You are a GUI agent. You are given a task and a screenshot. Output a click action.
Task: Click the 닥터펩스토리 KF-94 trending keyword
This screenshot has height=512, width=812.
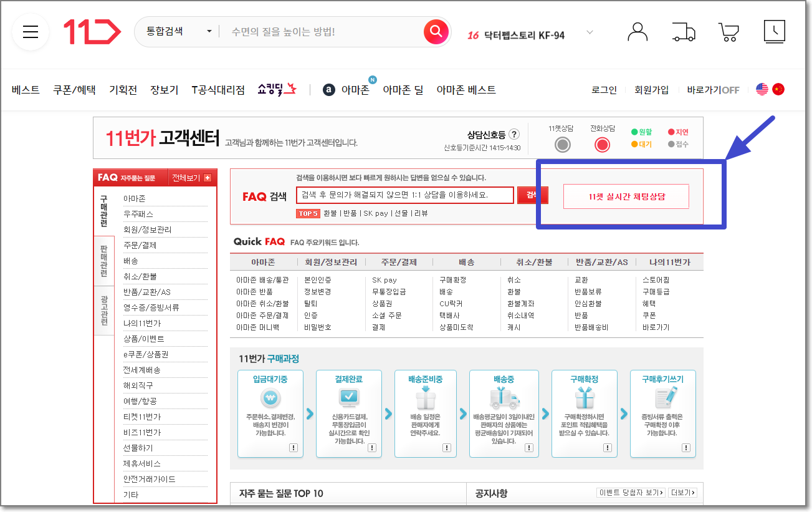click(524, 36)
